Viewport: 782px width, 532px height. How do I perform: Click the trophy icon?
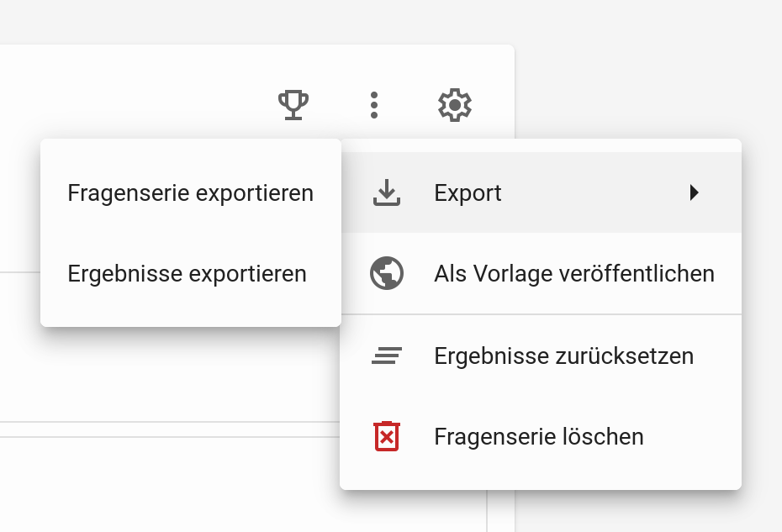[x=292, y=105]
